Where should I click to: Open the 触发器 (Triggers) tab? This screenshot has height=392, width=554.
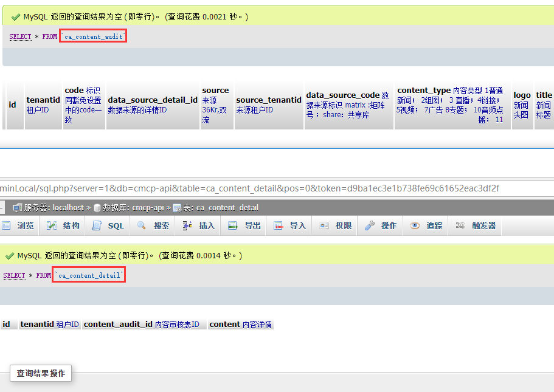click(475, 225)
